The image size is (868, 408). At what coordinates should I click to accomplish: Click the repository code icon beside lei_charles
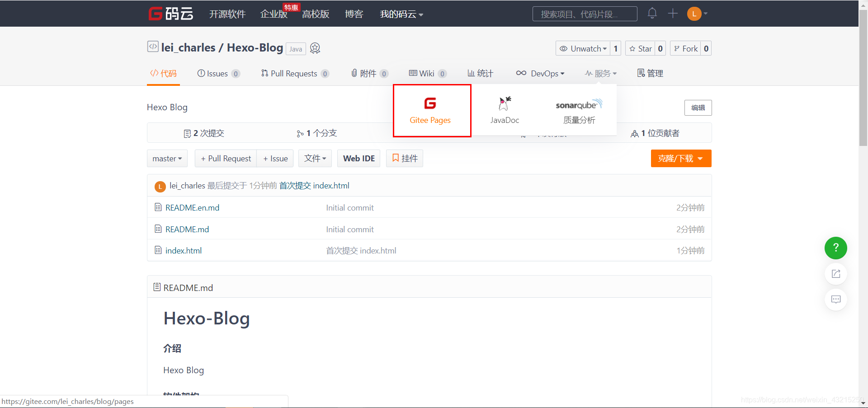[x=153, y=47]
